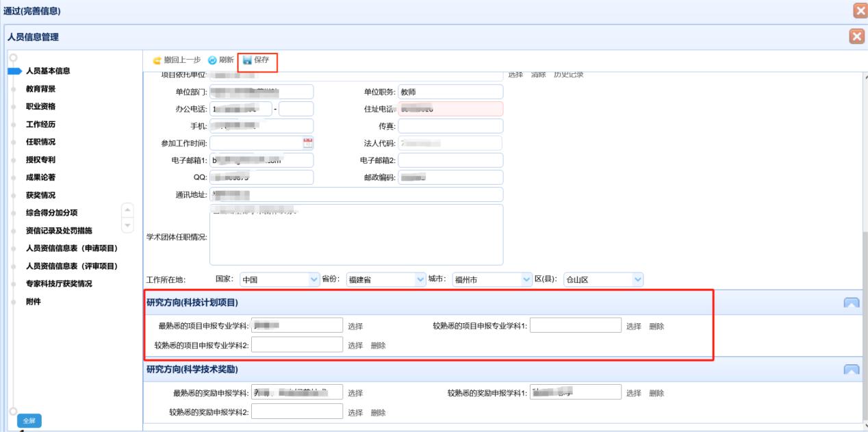This screenshot has width=868, height=432.
Task: Collapse the 研究方向(科技计划项目) section
Action: [x=852, y=303]
